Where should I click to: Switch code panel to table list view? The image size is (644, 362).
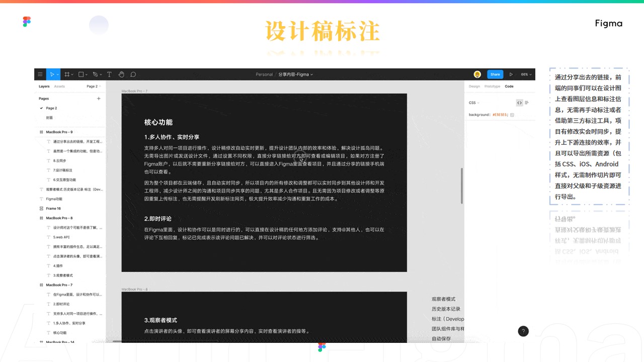click(x=527, y=103)
